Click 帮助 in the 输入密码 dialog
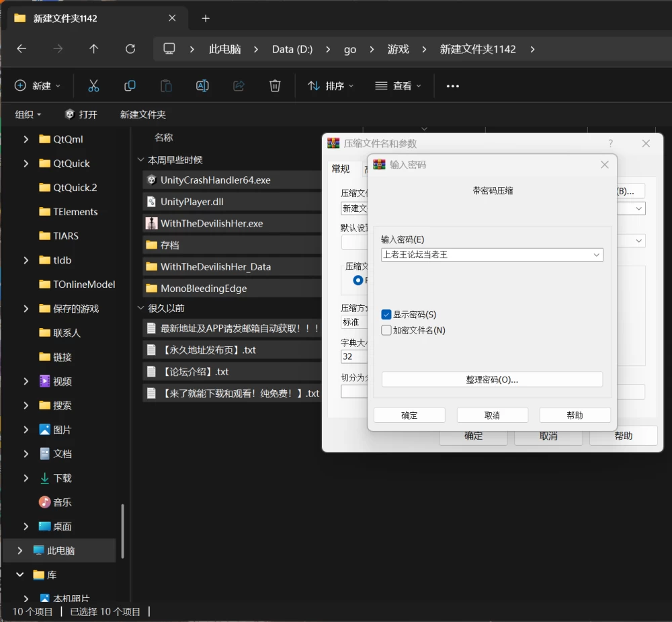The width and height of the screenshot is (672, 622). pyautogui.click(x=575, y=416)
